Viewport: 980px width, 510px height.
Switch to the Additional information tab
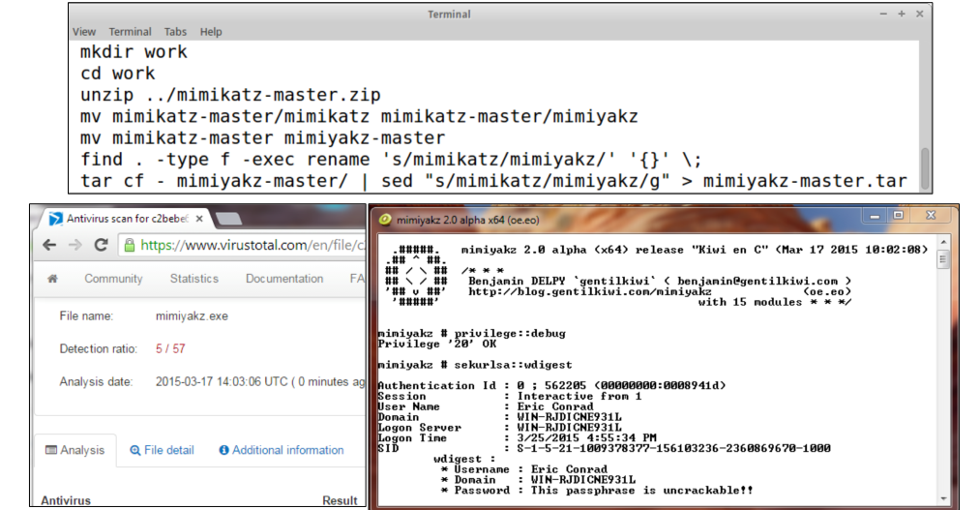[282, 450]
